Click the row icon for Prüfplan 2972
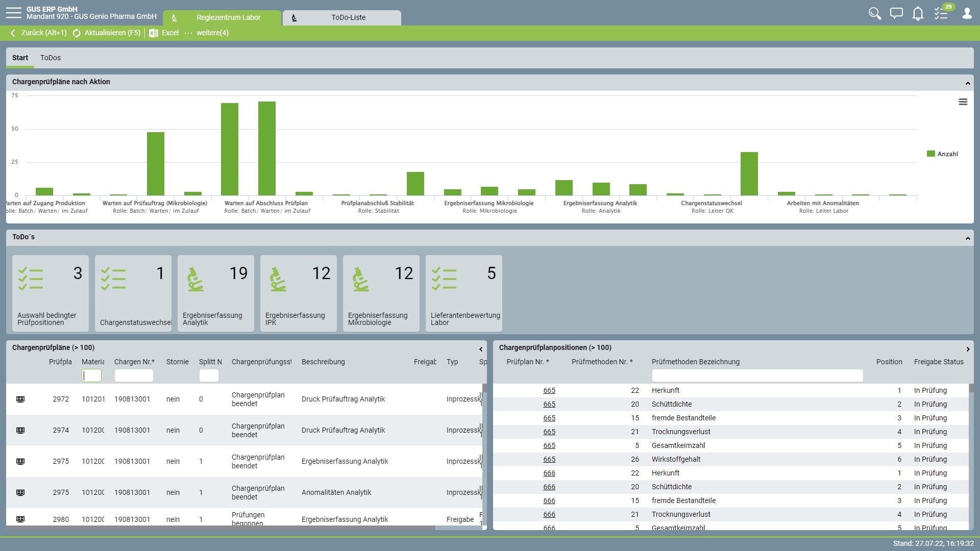The image size is (980, 551). click(20, 399)
